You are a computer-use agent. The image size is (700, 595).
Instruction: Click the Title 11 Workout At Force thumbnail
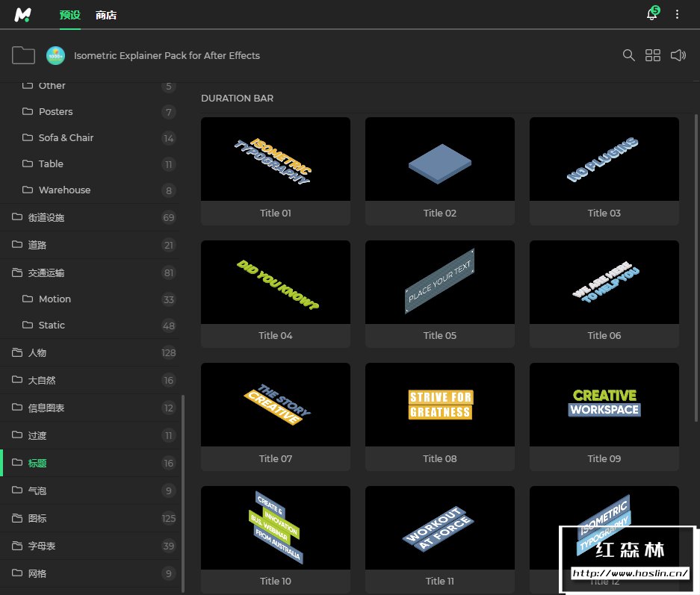coord(440,528)
